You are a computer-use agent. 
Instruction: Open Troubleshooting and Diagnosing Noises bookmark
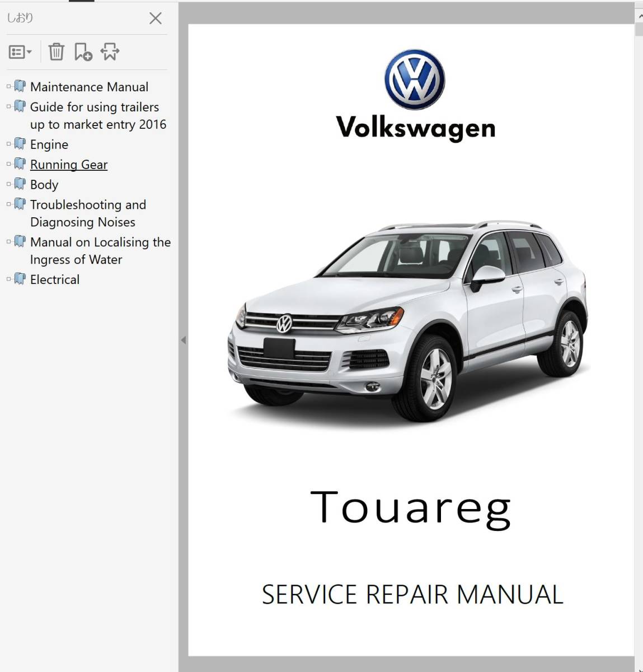88,213
